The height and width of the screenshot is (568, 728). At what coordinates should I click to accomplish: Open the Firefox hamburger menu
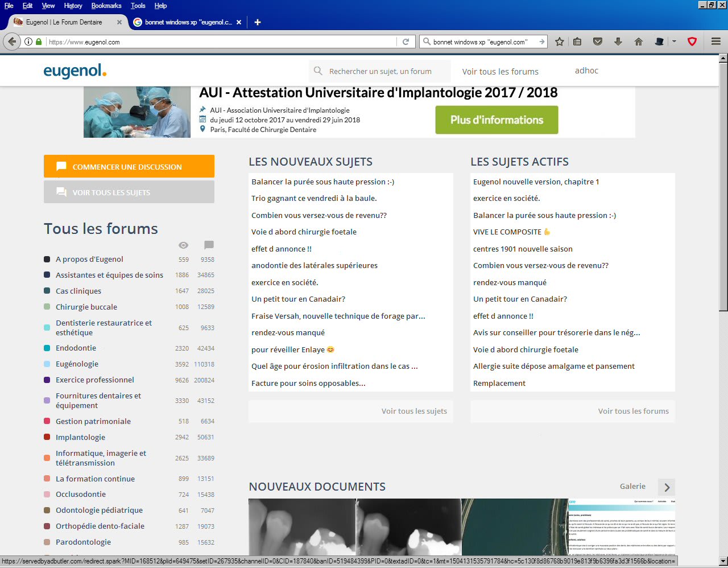click(716, 42)
